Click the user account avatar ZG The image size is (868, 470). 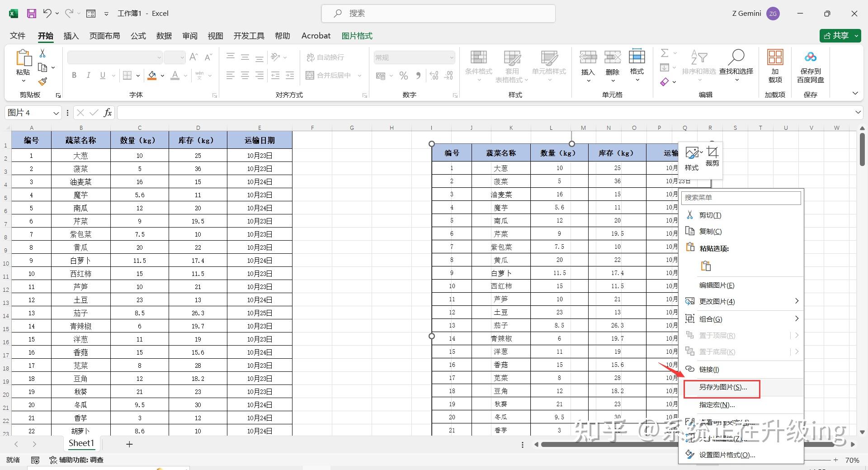(x=773, y=14)
